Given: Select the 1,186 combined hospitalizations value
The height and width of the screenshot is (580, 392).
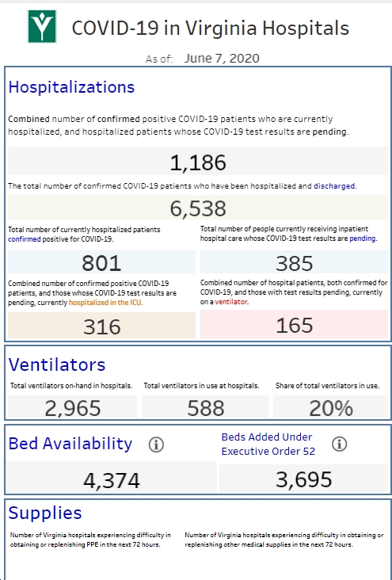Looking at the screenshot, I should pyautogui.click(x=198, y=161).
